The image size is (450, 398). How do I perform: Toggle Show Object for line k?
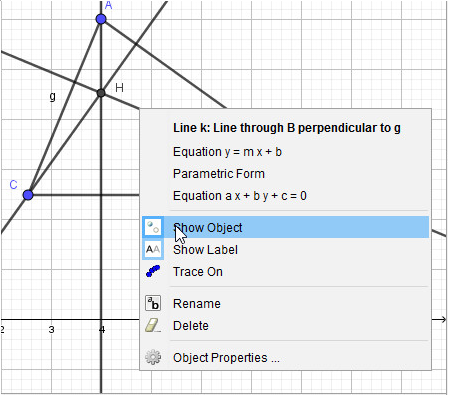click(285, 227)
